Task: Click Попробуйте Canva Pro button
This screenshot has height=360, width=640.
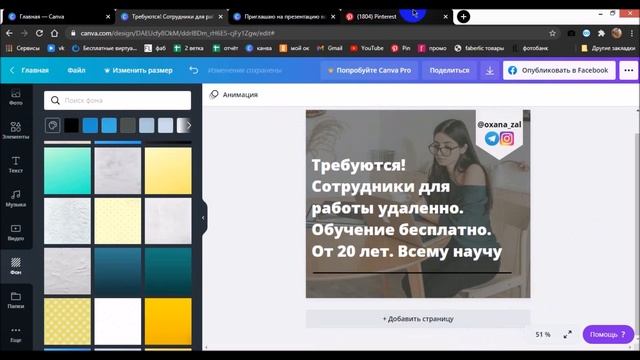Action: (369, 70)
